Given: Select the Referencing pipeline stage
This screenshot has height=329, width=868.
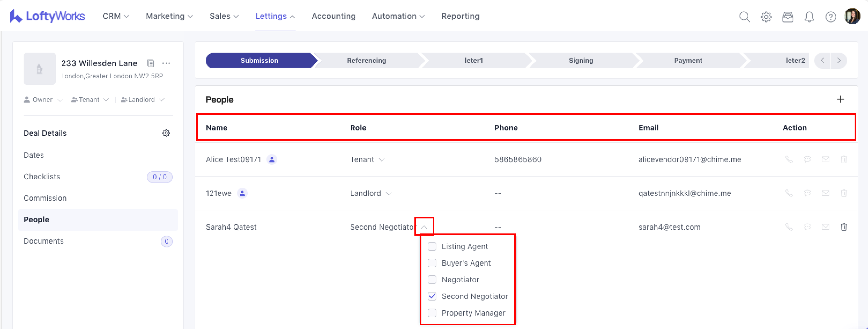Looking at the screenshot, I should point(366,60).
